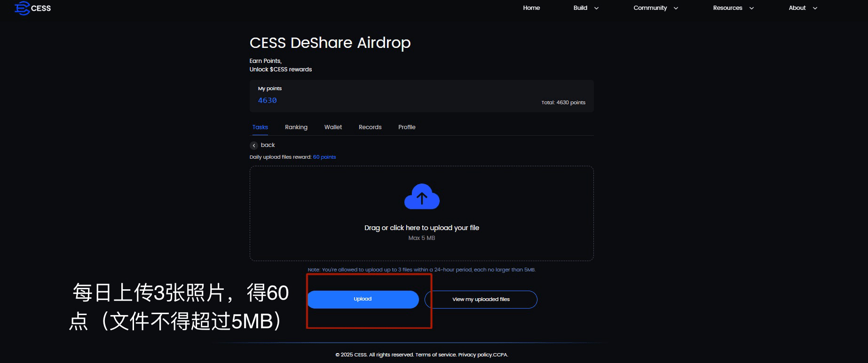Select the Tasks tab
This screenshot has width=868, height=363.
click(x=260, y=127)
